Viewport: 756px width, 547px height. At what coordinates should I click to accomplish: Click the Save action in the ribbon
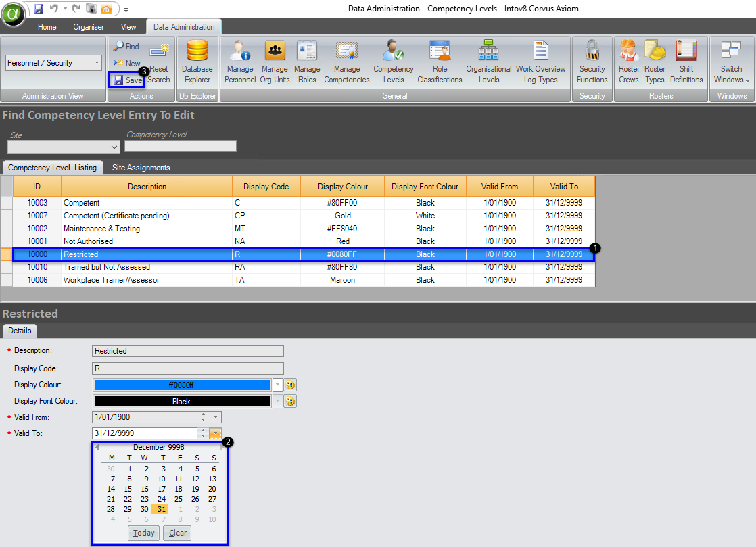[x=127, y=80]
